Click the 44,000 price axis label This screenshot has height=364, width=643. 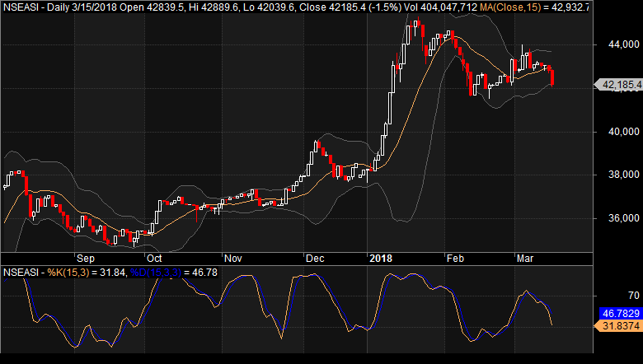coord(623,44)
